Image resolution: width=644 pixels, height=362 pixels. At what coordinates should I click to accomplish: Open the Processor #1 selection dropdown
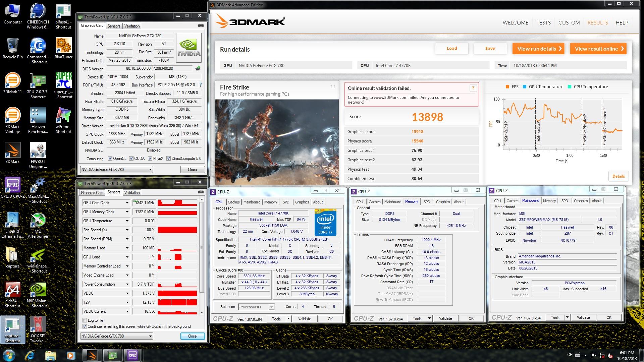click(256, 307)
